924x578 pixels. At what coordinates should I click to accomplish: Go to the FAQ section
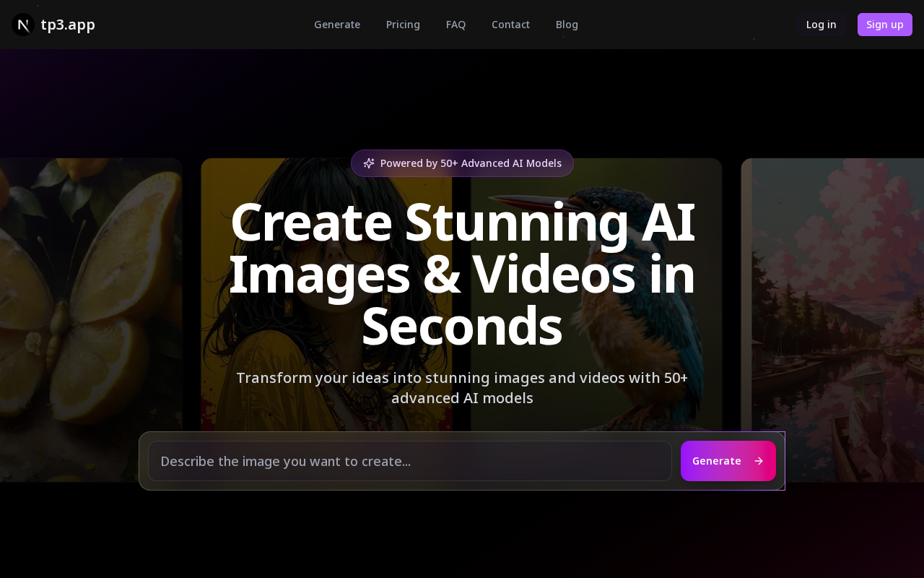click(456, 25)
